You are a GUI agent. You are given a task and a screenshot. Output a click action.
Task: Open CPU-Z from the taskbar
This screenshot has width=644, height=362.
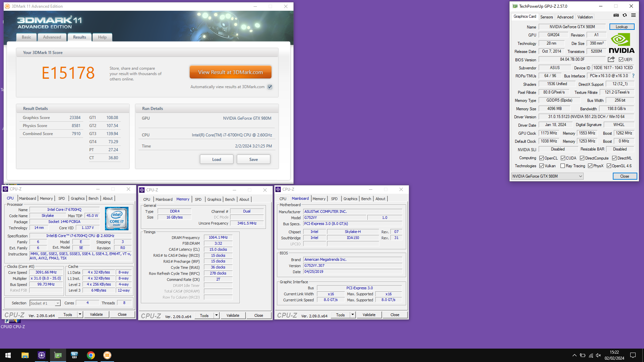[x=41, y=355]
